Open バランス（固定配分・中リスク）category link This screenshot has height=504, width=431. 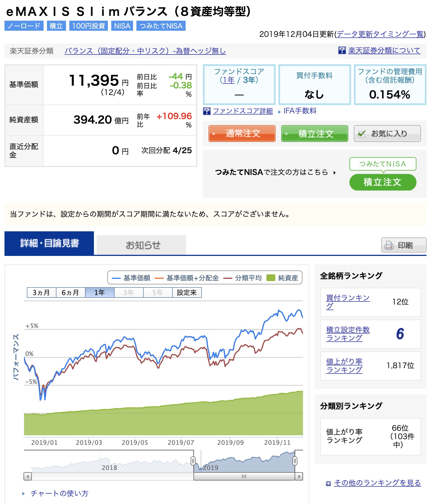pyautogui.click(x=145, y=51)
